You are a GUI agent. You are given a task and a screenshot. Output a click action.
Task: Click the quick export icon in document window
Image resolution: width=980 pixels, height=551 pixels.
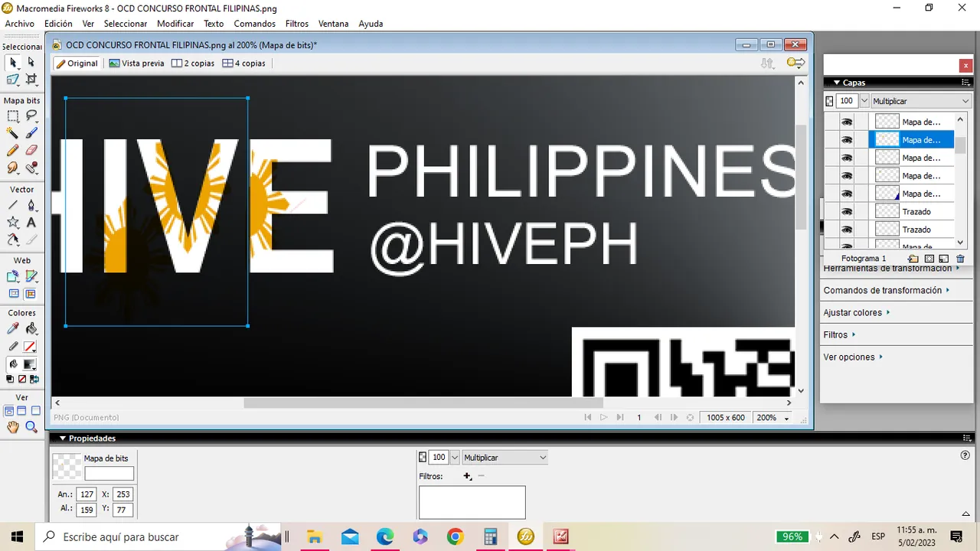click(795, 64)
